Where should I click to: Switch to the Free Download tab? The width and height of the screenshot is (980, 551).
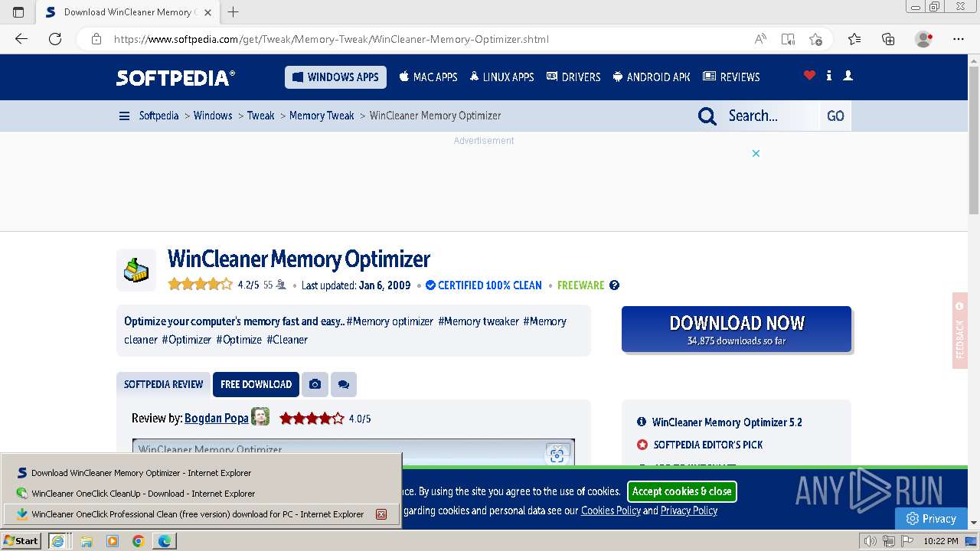(256, 384)
